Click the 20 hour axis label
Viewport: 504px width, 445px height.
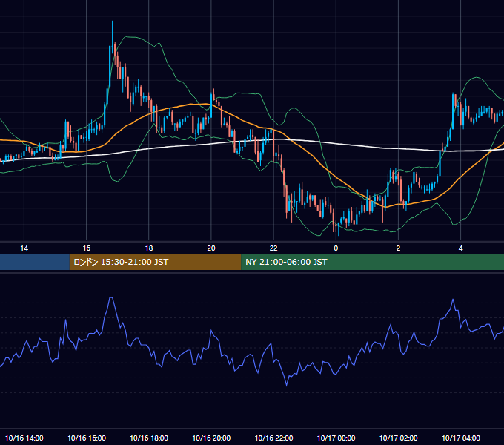click(x=211, y=248)
